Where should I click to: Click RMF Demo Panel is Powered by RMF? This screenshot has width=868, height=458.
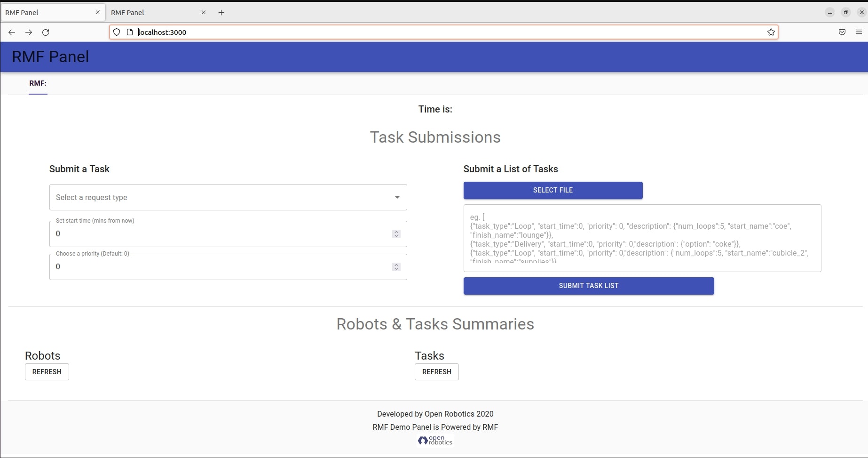coord(435,427)
